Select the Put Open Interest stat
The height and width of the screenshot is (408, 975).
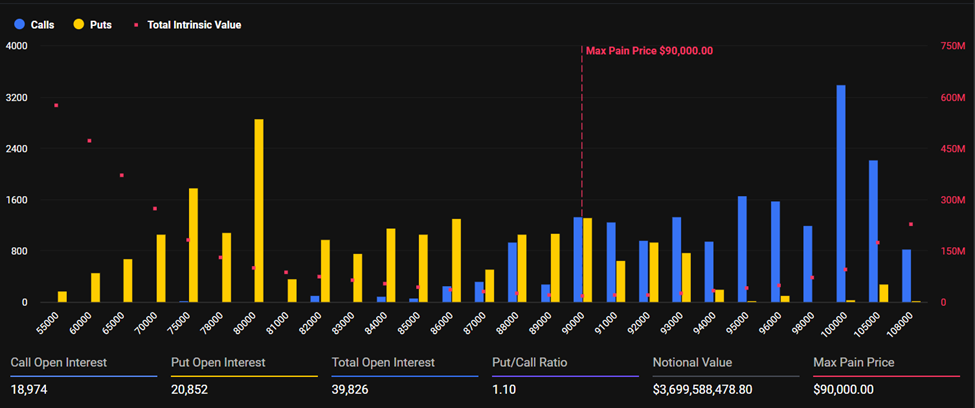tap(217, 363)
